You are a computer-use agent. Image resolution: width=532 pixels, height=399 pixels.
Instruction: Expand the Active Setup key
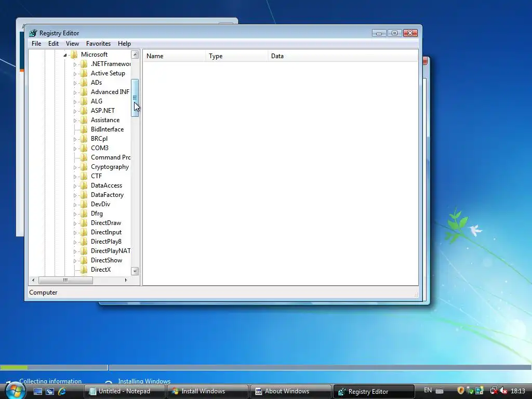click(x=75, y=74)
